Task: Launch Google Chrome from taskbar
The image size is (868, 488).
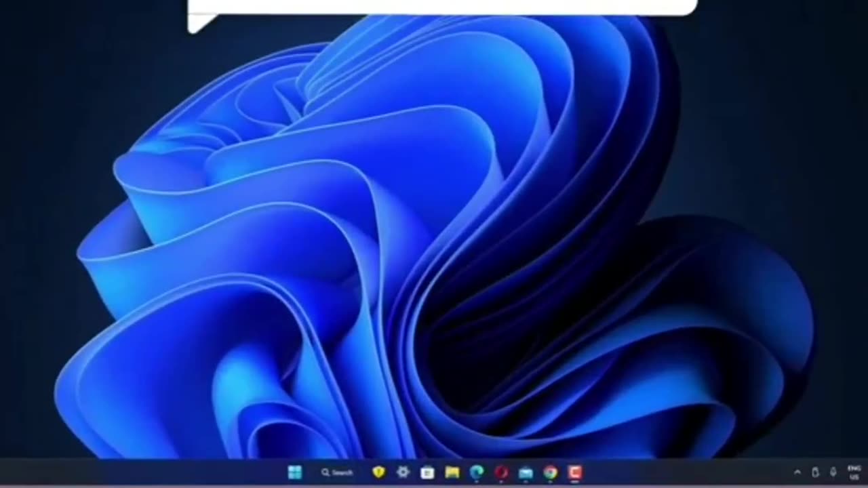Action: coord(550,472)
